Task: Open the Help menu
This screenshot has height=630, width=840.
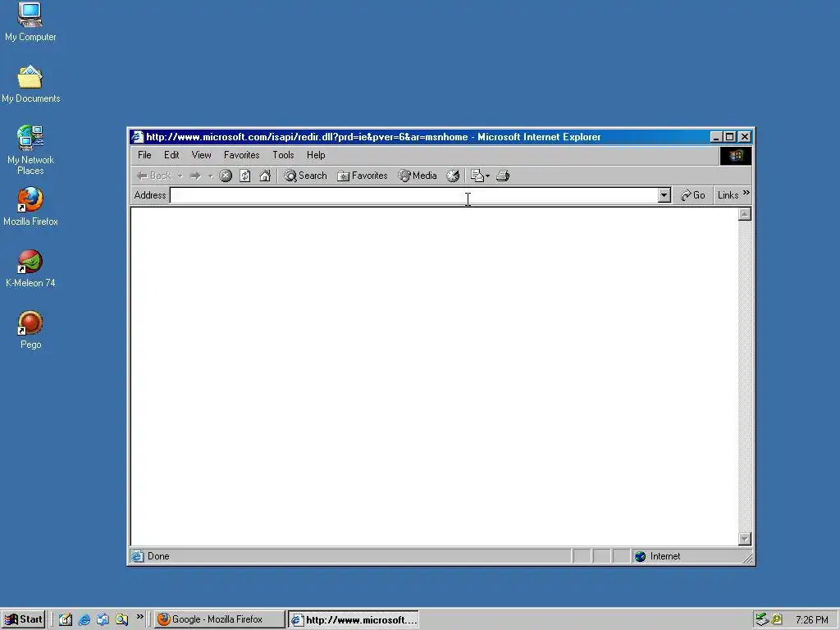Action: click(x=316, y=155)
